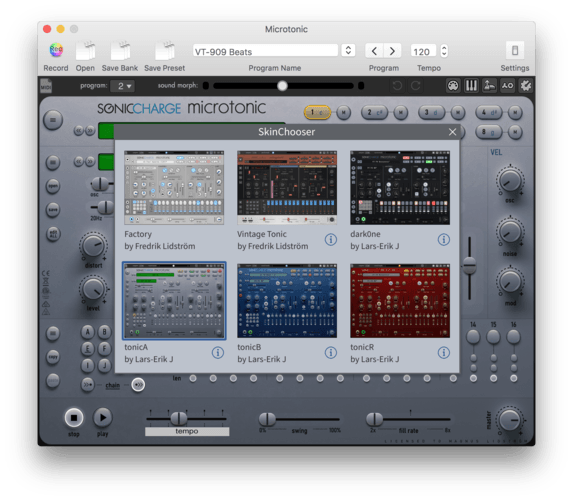Click the Tempo field showing 120
The width and height of the screenshot is (573, 500).
pyautogui.click(x=423, y=51)
